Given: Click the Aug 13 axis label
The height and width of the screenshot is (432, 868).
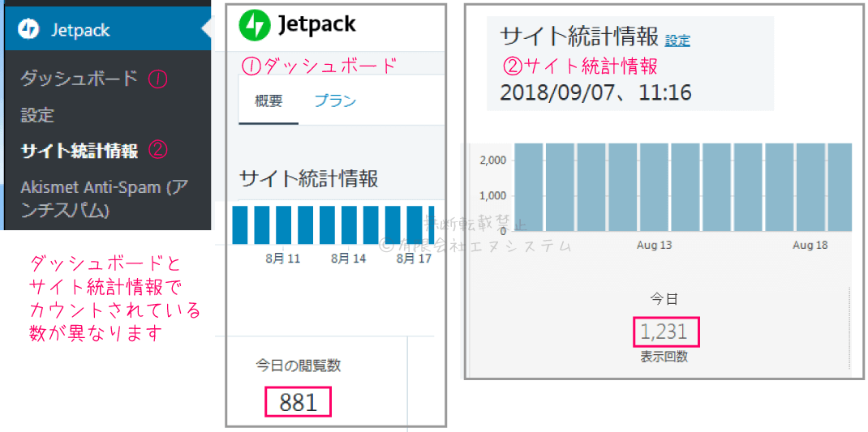Looking at the screenshot, I should pos(655,245).
